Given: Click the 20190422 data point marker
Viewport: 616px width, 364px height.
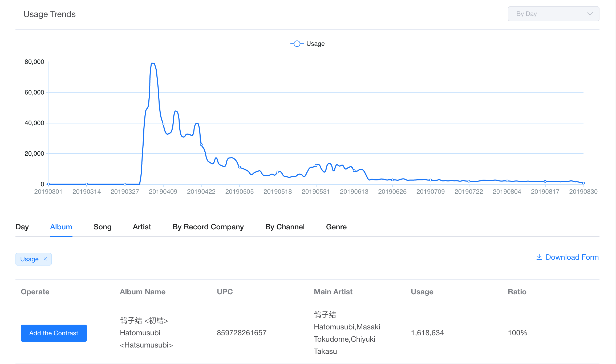Looking at the screenshot, I should 201,145.
